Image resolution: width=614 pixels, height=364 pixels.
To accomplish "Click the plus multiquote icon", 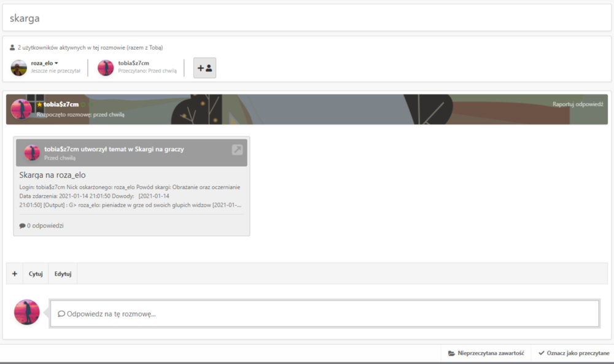I will click(15, 274).
